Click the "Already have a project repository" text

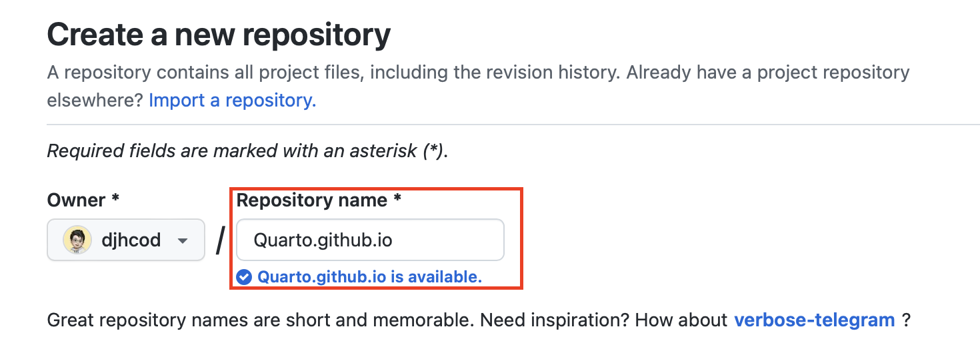pyautogui.click(x=767, y=72)
